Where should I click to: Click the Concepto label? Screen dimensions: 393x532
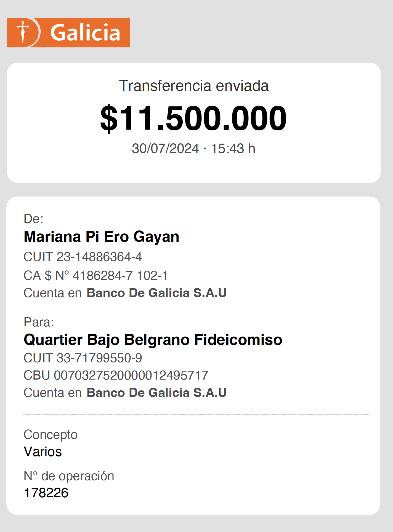(x=51, y=435)
